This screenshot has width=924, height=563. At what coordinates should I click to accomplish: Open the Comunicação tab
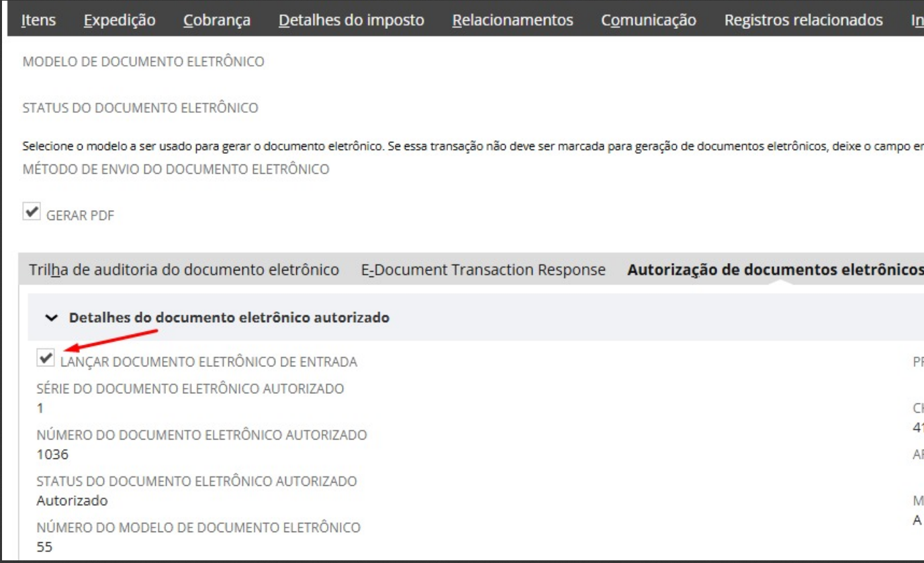[649, 20]
